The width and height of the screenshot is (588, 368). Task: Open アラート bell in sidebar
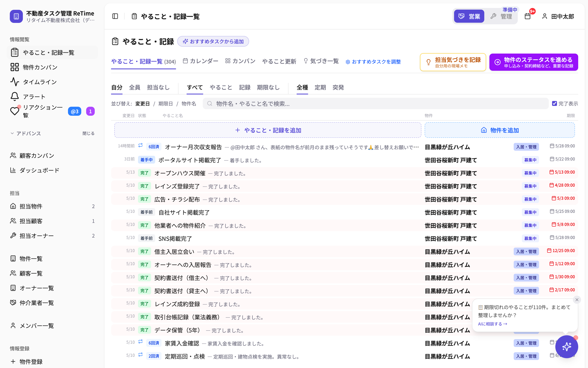[52, 97]
